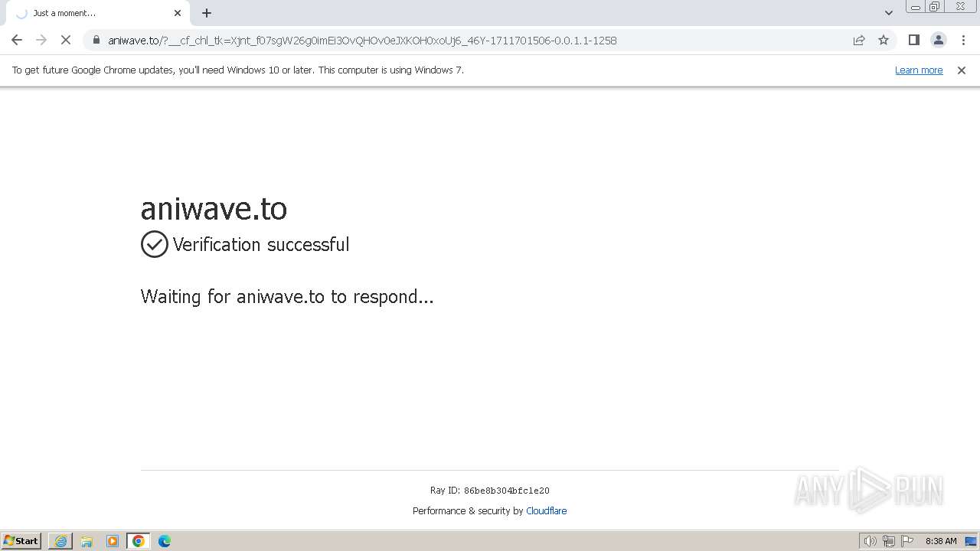Open a new tab with the plus button
Viewport: 980px width, 551px height.
click(x=207, y=13)
